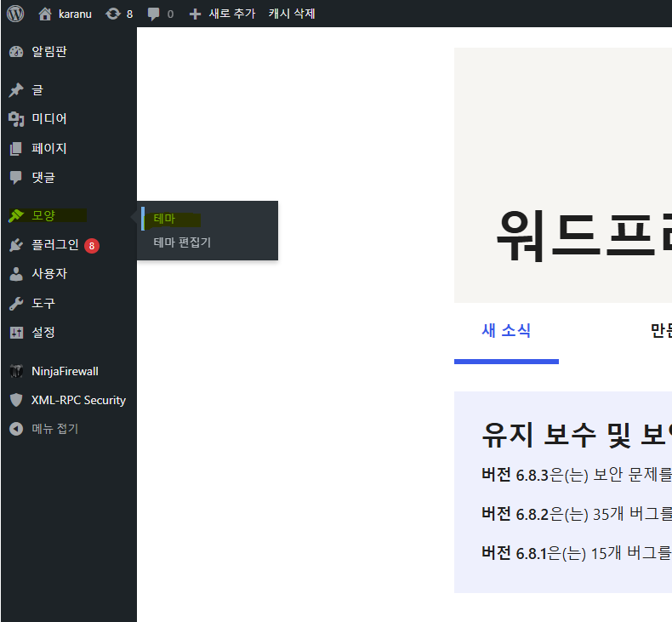The height and width of the screenshot is (622, 672).
Task: Click the plus icon for 새로 추가
Action: [195, 14]
